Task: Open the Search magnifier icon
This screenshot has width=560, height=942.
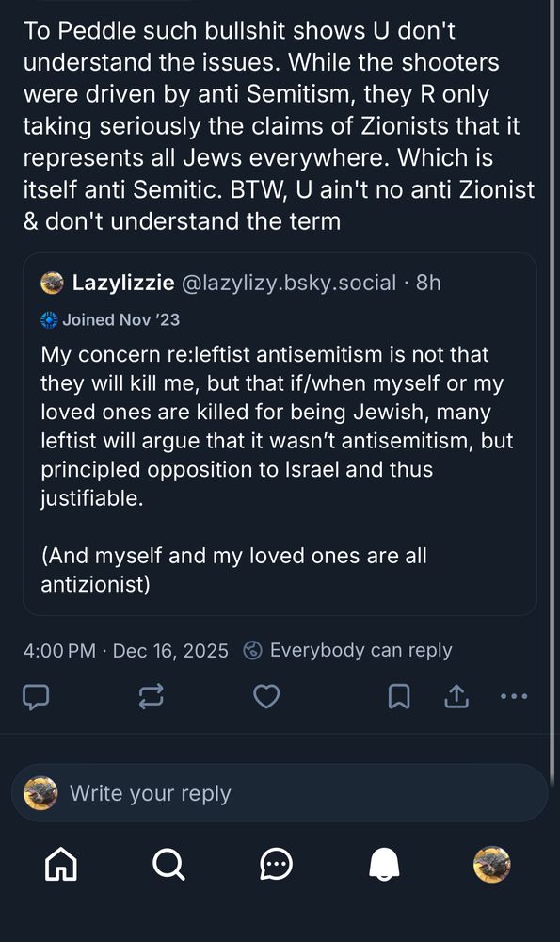Action: pyautogui.click(x=168, y=863)
